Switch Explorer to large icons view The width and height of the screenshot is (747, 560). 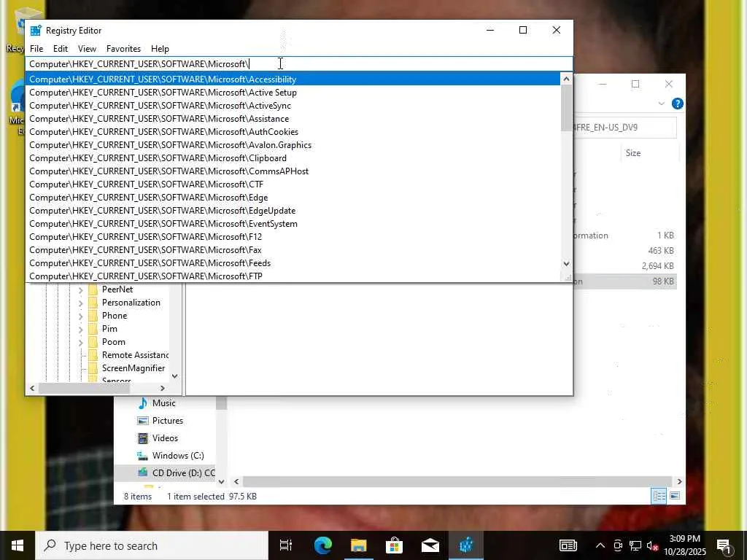675,496
